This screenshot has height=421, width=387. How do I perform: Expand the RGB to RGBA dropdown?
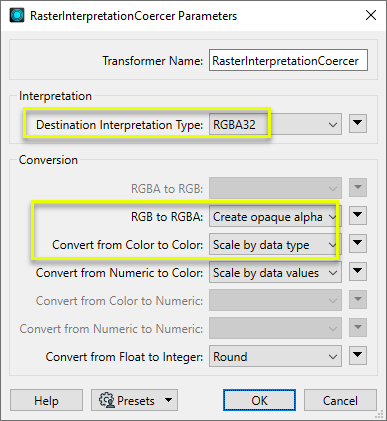coord(275,216)
